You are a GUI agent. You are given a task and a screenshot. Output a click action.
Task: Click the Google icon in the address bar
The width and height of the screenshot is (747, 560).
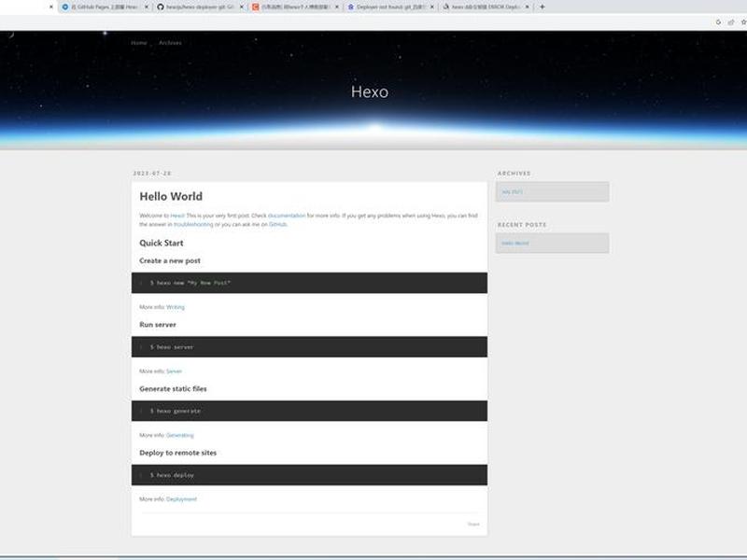pos(718,21)
